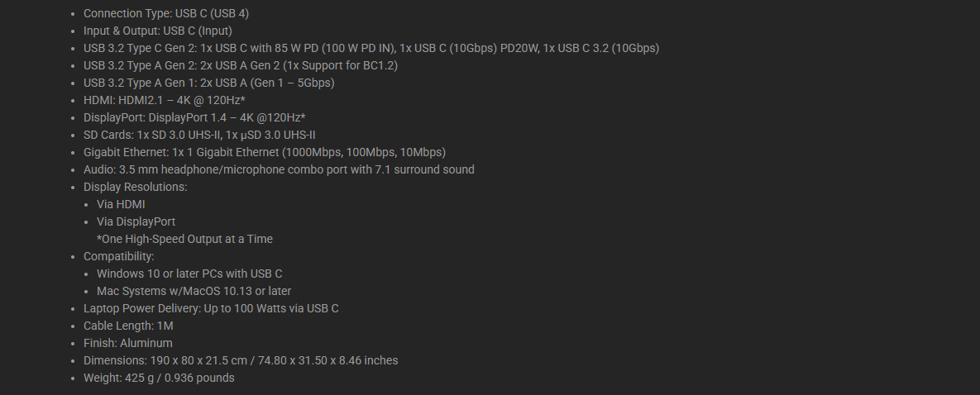Click the Laptop Power Delivery line

click(x=211, y=309)
